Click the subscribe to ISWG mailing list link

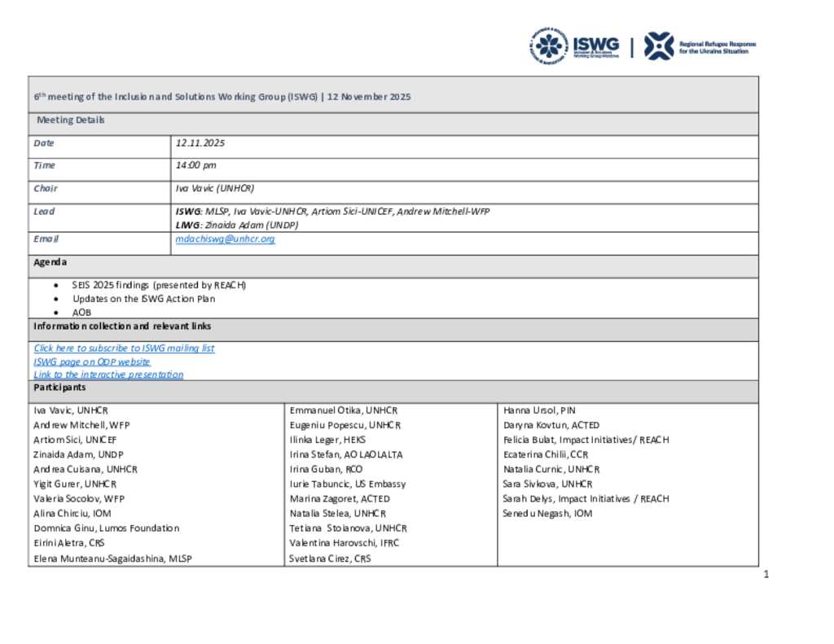(124, 348)
